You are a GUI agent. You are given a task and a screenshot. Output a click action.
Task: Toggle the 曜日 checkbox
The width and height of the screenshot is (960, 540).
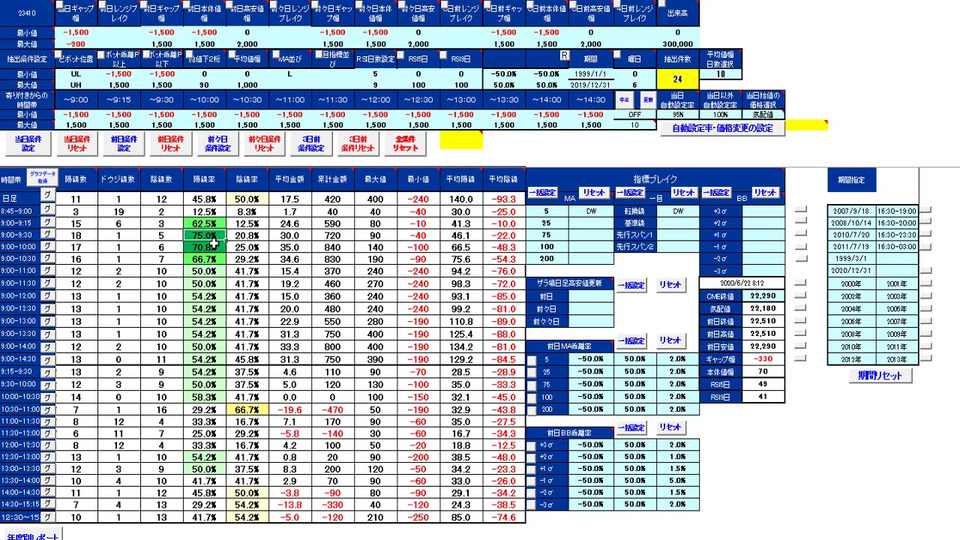617,55
